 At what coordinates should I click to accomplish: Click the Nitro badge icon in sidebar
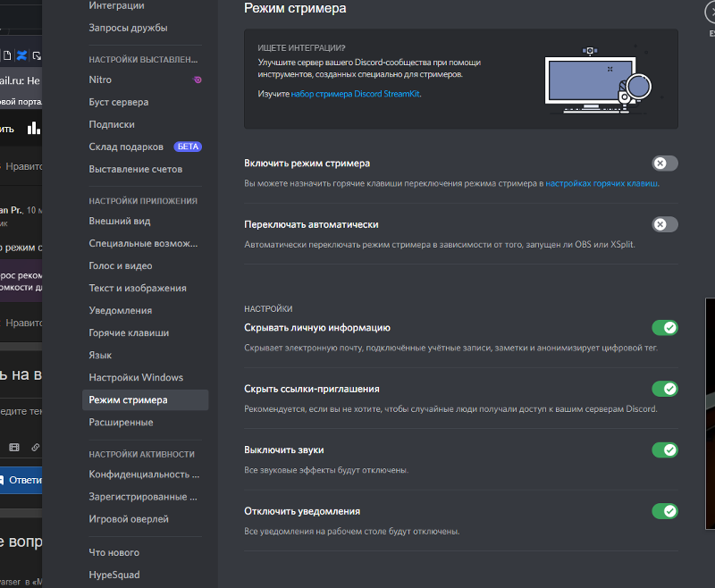point(198,80)
